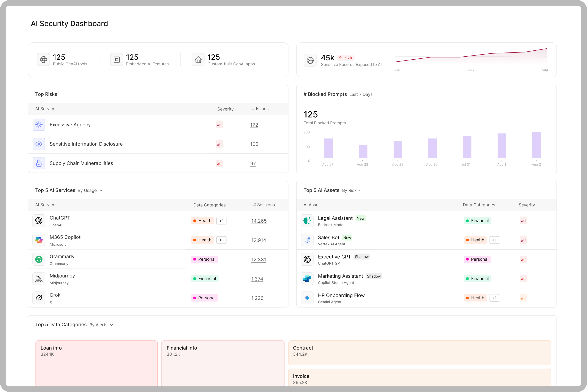The image size is (587, 392).
Task: Click the Grammarly green logo icon
Action: tap(39, 259)
